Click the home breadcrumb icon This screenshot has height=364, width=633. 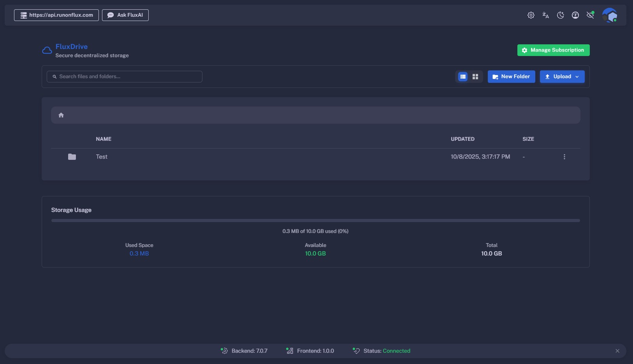click(61, 115)
